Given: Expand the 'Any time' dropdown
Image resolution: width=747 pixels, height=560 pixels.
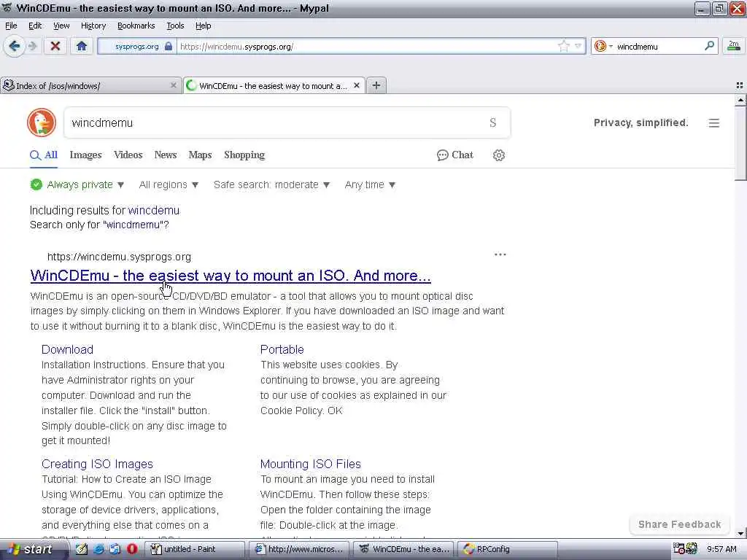Looking at the screenshot, I should [370, 184].
